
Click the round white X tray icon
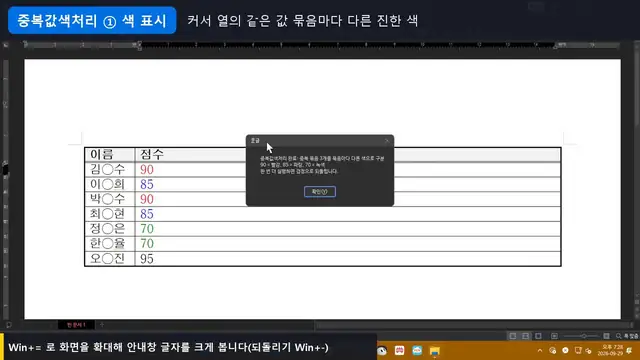(x=565, y=351)
